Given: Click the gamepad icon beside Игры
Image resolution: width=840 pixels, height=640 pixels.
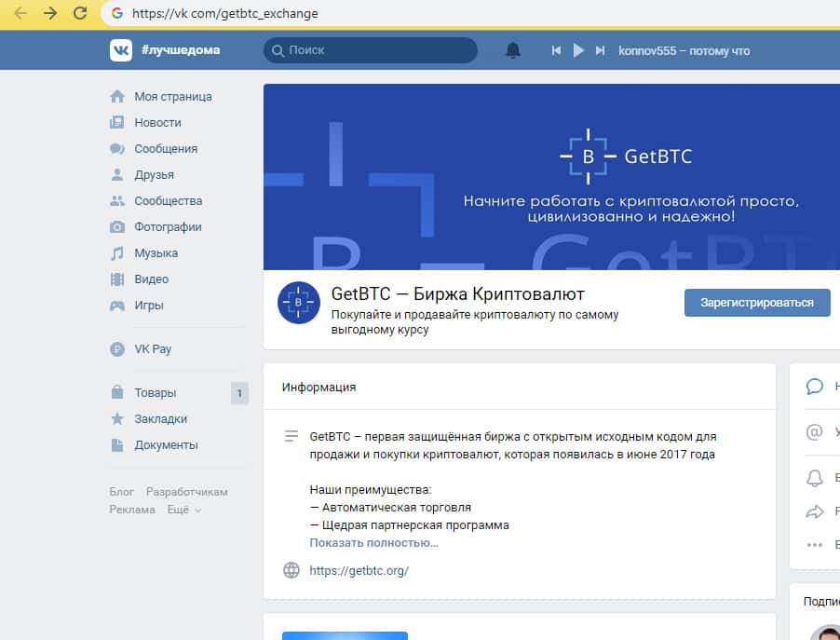Looking at the screenshot, I should (x=117, y=306).
